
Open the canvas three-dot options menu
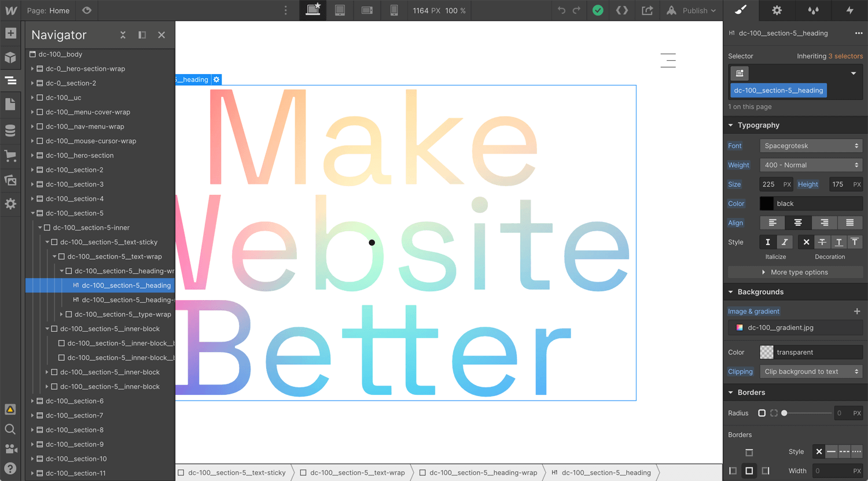[285, 10]
